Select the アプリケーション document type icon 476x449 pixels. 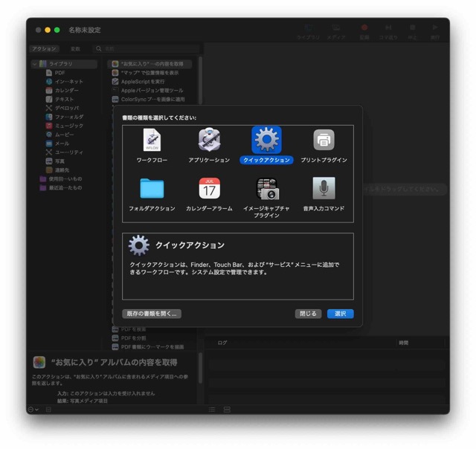209,140
